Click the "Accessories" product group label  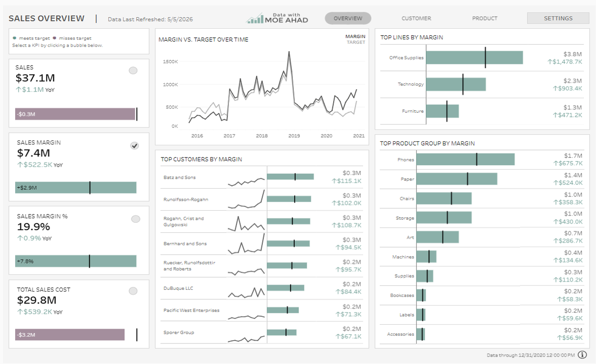[401, 334]
